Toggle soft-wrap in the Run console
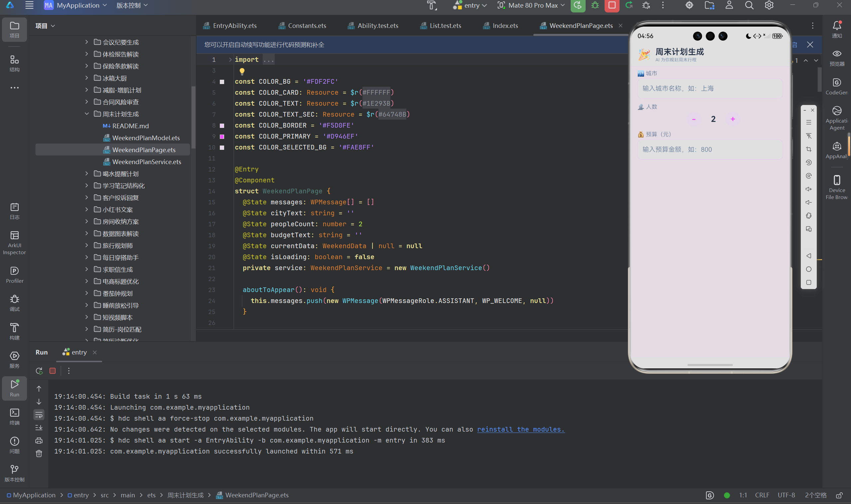 click(39, 415)
